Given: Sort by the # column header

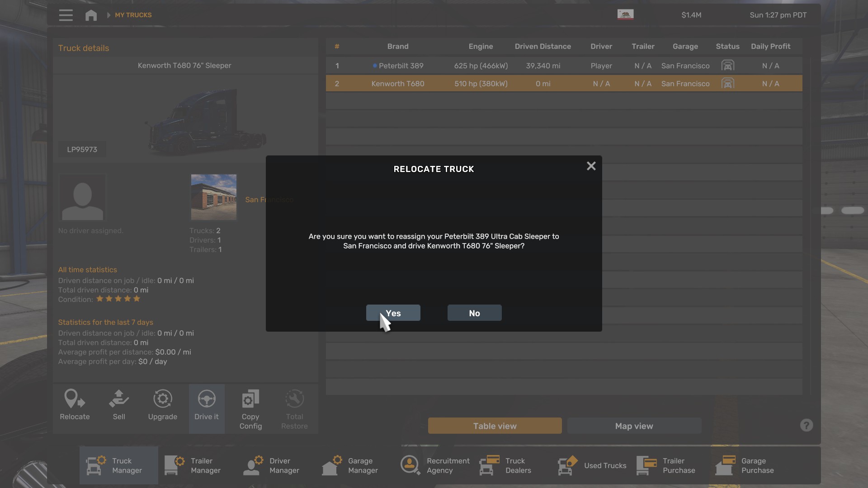Looking at the screenshot, I should [x=337, y=46].
